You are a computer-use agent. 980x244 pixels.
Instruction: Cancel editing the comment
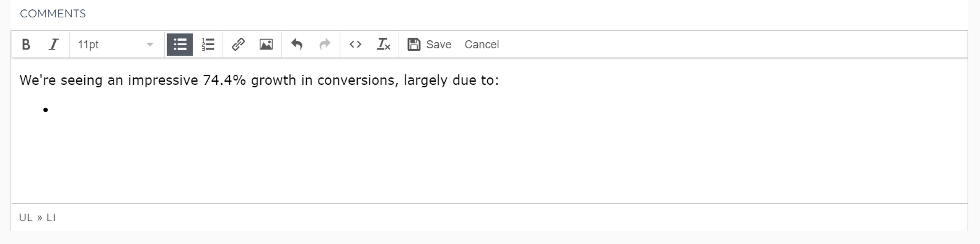point(482,45)
